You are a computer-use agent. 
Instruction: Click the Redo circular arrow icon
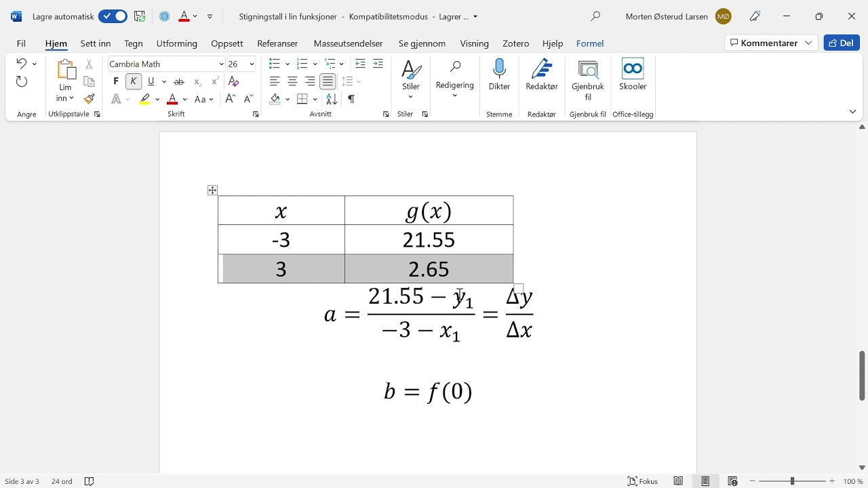(x=22, y=82)
